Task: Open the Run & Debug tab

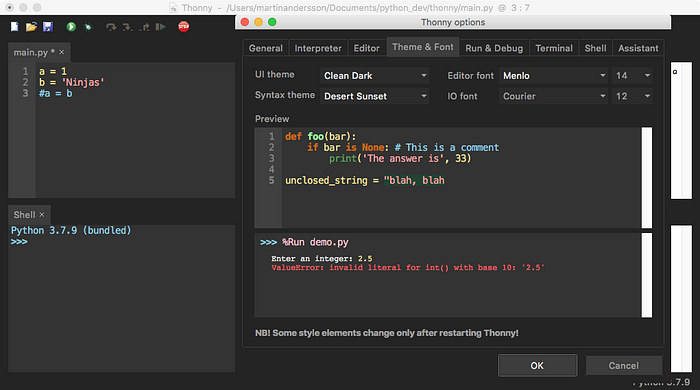Action: pyautogui.click(x=494, y=48)
